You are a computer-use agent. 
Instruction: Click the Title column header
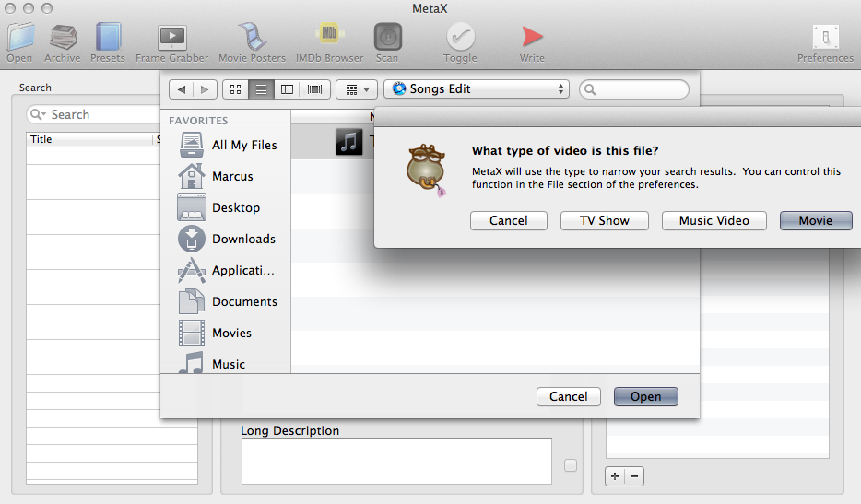90,139
